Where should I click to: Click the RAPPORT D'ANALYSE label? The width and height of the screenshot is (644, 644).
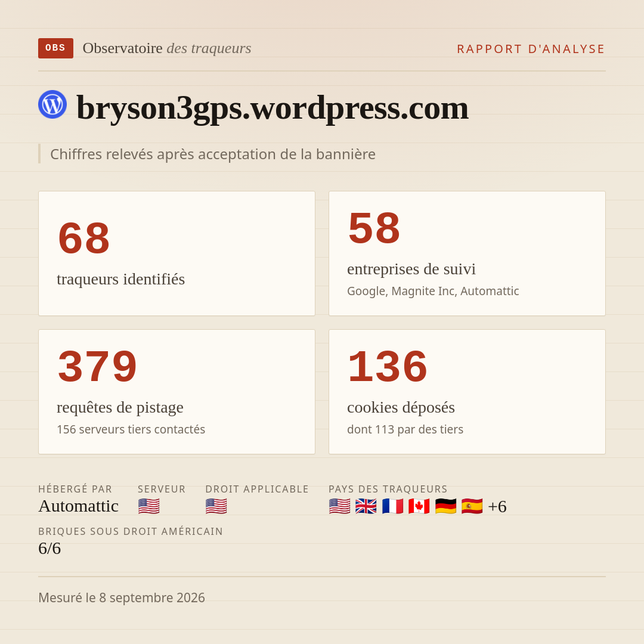point(531,49)
